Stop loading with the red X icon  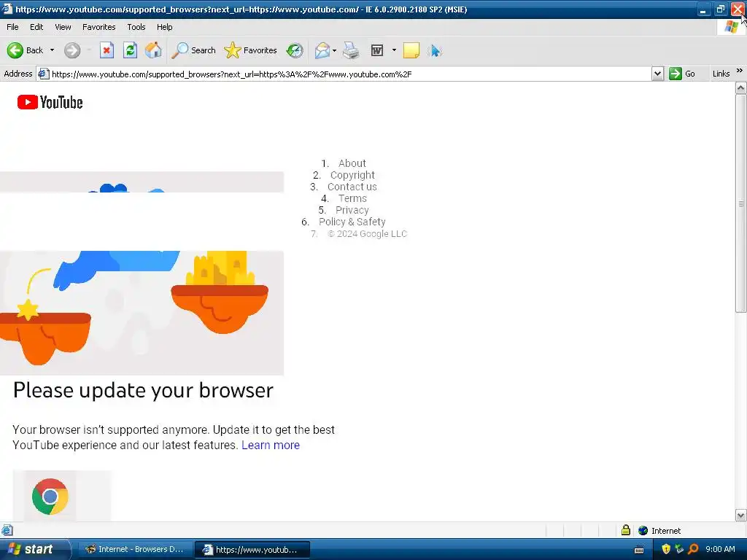click(x=107, y=50)
